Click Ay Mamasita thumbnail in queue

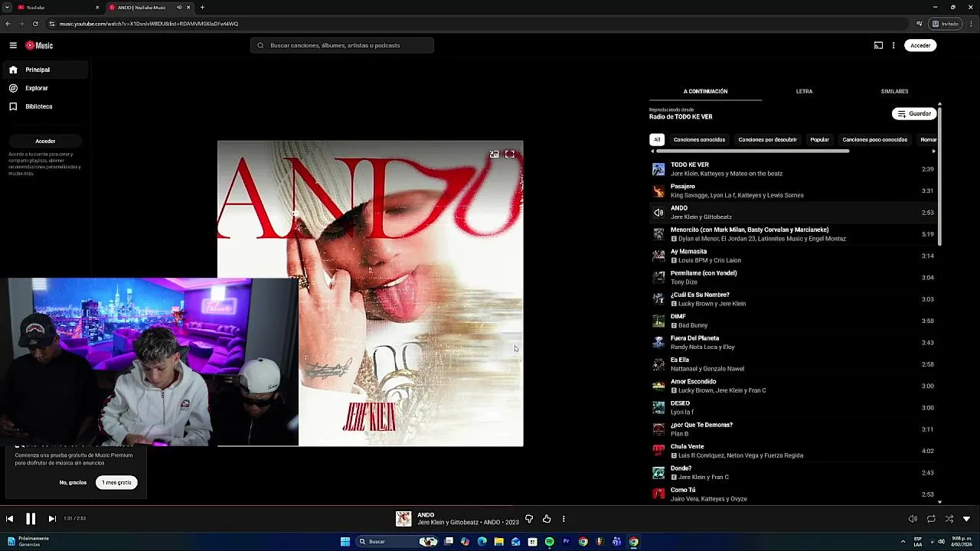[x=658, y=256]
